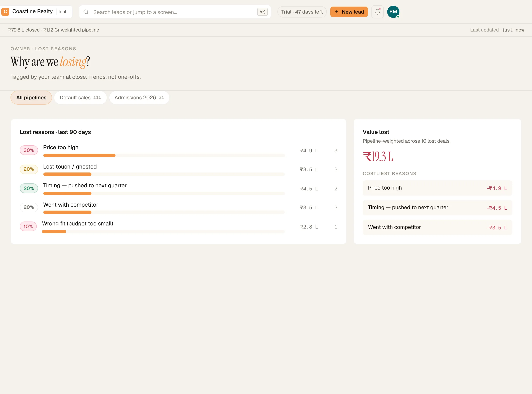Click the count 3 for Price too high

point(336,151)
